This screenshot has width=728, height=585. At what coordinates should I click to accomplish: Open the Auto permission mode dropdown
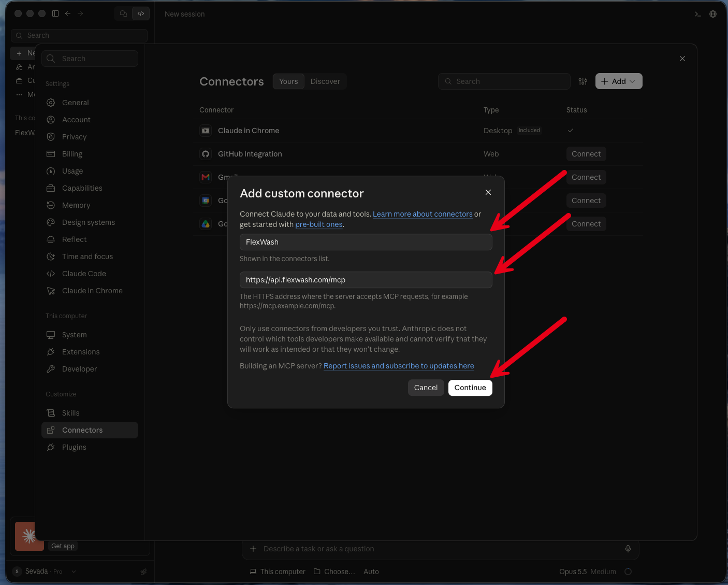pyautogui.click(x=371, y=572)
